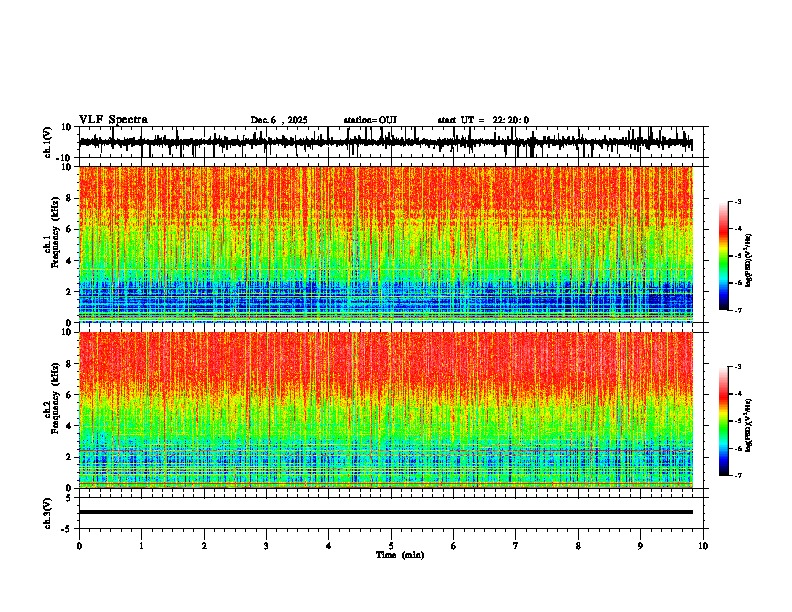Click the ch.2 "Frequency (kHz)" axis label
792x612 pixels.
pos(55,398)
